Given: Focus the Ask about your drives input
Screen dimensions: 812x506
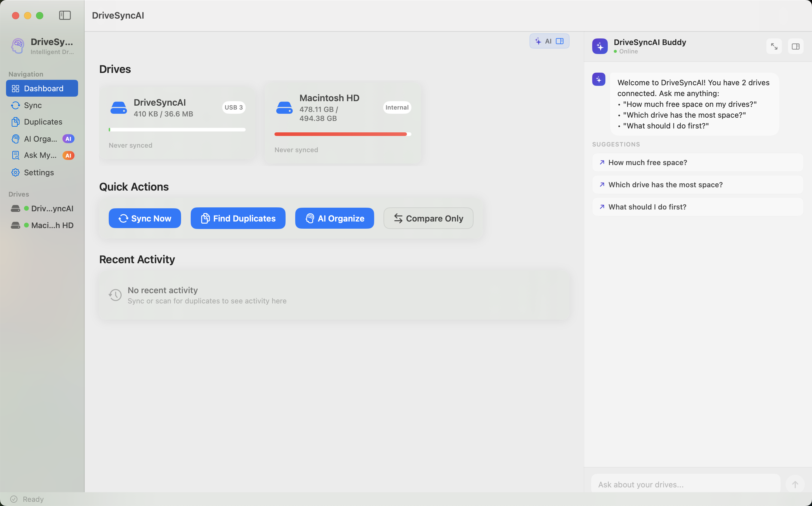Looking at the screenshot, I should (x=686, y=484).
